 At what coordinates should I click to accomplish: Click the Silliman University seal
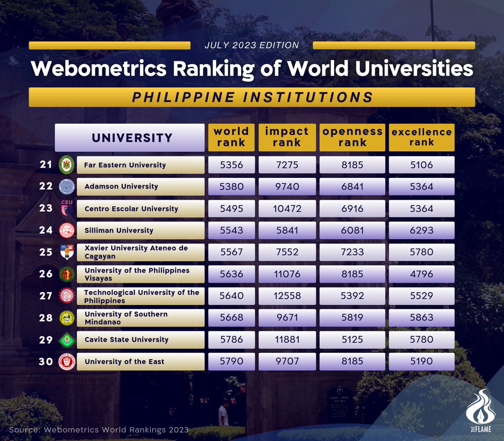(67, 230)
